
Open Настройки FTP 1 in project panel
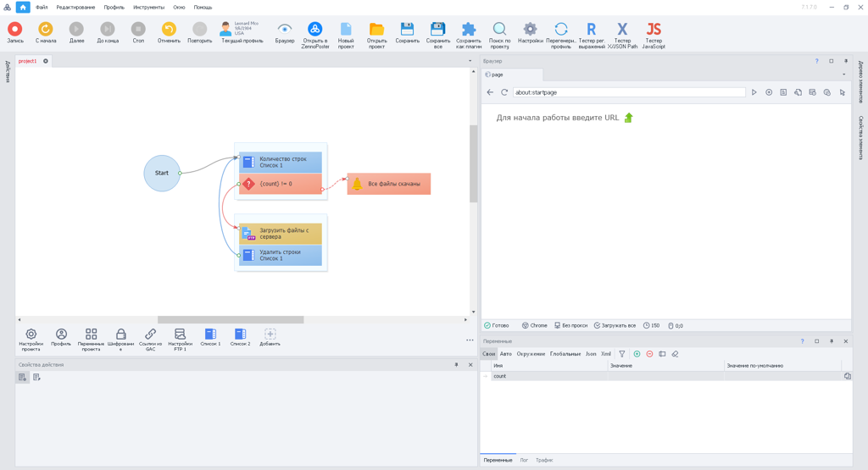[180, 339]
